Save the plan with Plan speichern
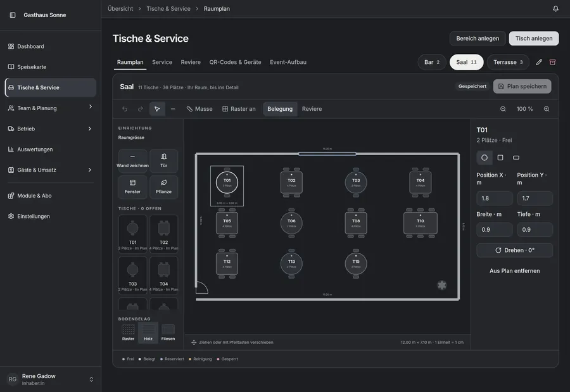Screen dimensions: 570x392 coord(522,86)
